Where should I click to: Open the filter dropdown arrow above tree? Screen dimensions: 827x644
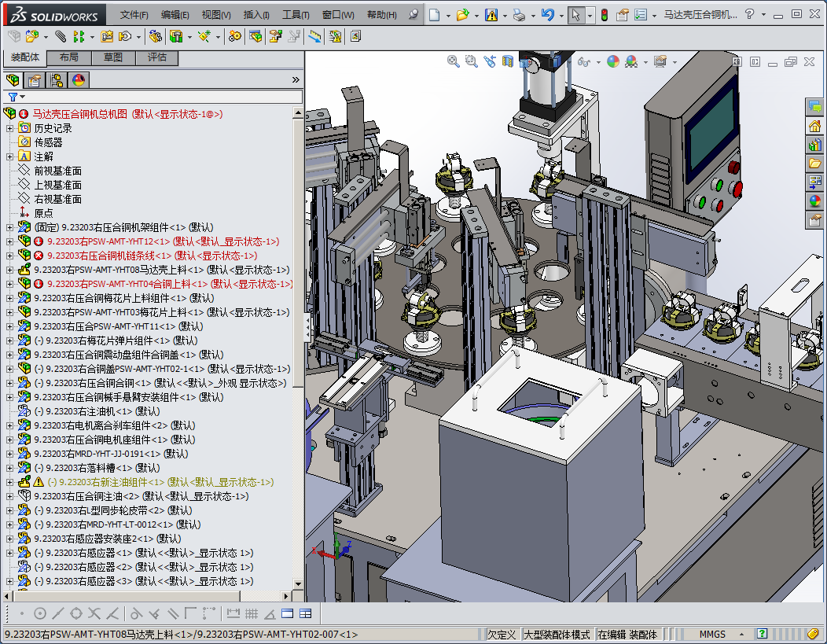pyautogui.click(x=23, y=97)
